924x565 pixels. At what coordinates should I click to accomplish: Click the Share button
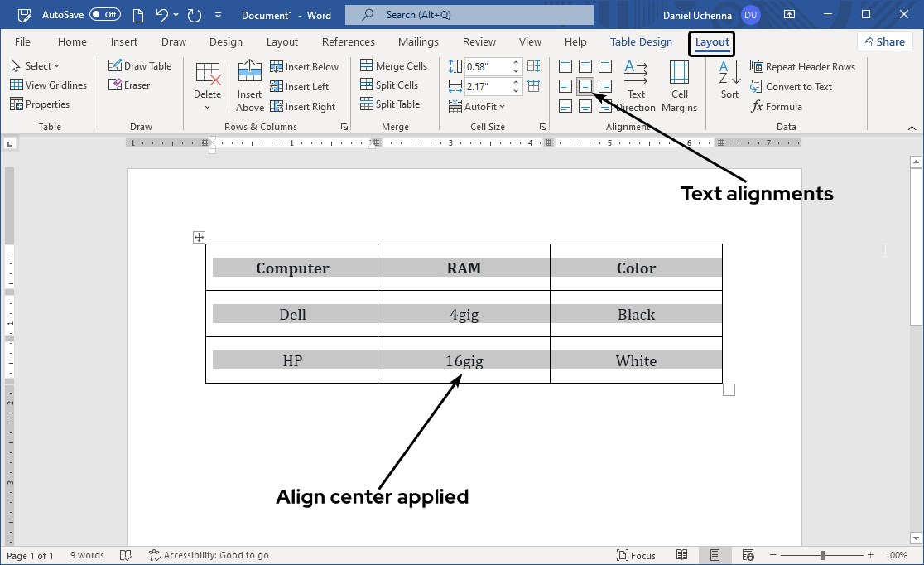[x=883, y=41]
